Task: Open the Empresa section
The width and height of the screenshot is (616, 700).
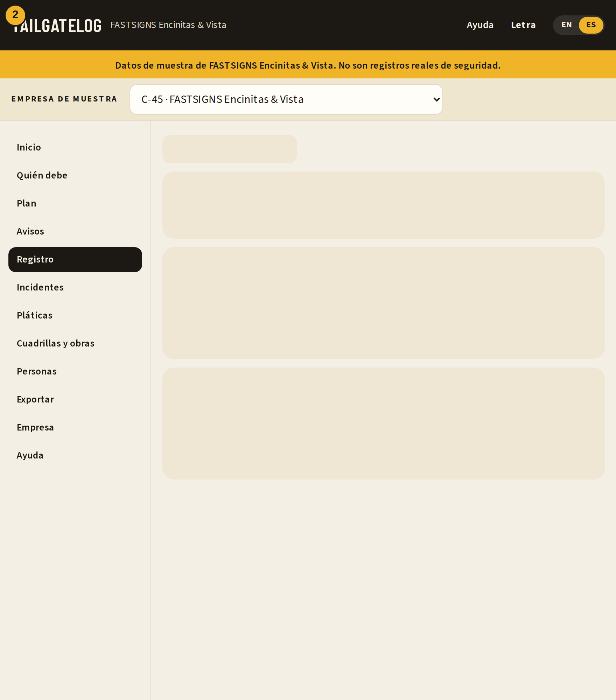Action: pyautogui.click(x=75, y=427)
